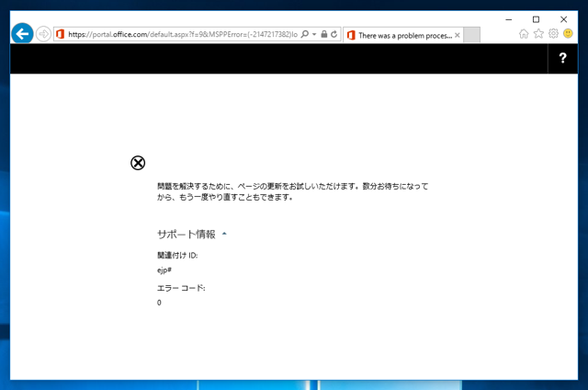
Task: Click the error code value 0
Action: coord(159,303)
